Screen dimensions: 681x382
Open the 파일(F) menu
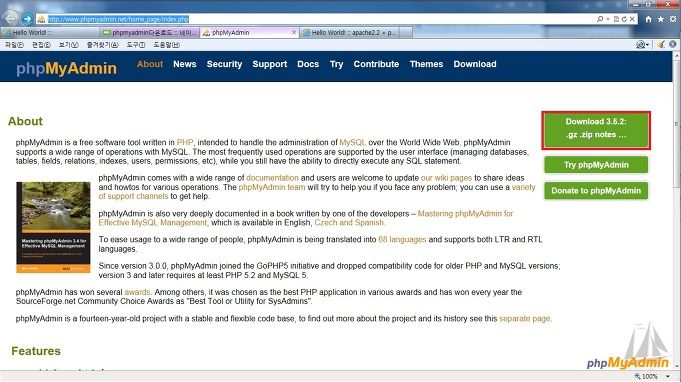point(14,45)
